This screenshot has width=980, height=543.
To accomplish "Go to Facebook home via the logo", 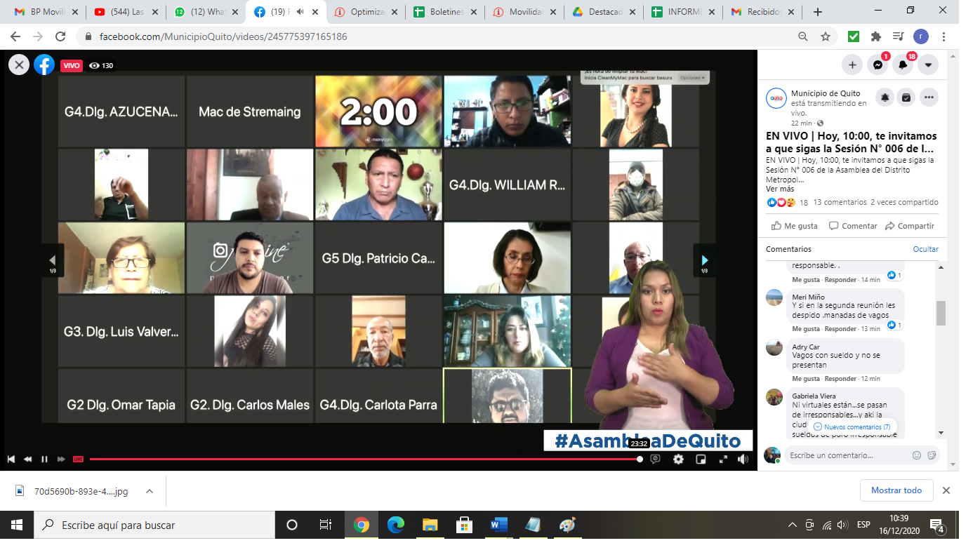I will point(44,65).
